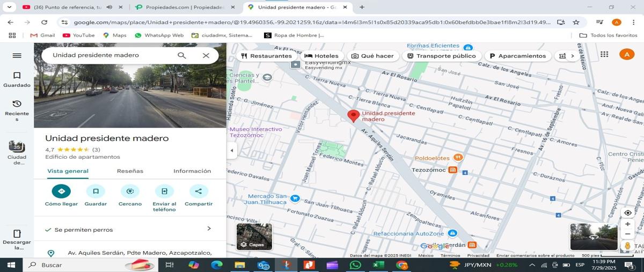644x272 pixels.
Task: Save place with the Guardar icon
Action: 96,191
